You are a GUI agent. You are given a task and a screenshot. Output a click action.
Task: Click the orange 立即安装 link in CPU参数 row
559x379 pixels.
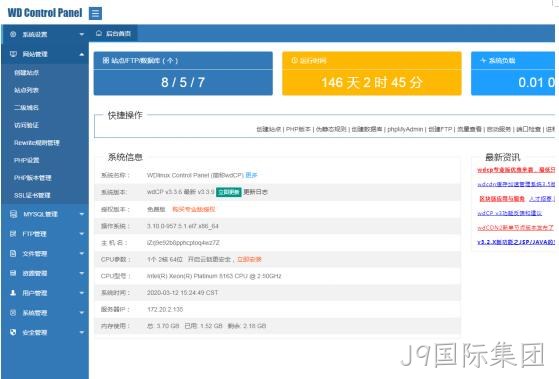click(249, 259)
